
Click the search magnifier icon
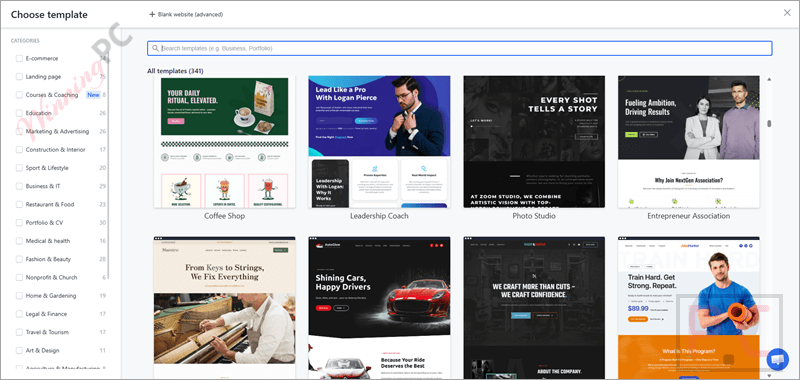click(x=155, y=48)
